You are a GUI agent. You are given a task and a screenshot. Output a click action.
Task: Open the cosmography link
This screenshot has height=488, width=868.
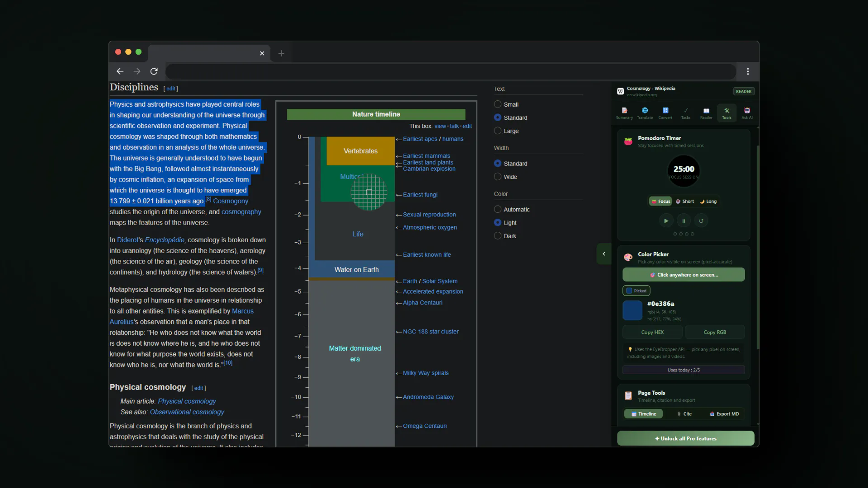(241, 212)
